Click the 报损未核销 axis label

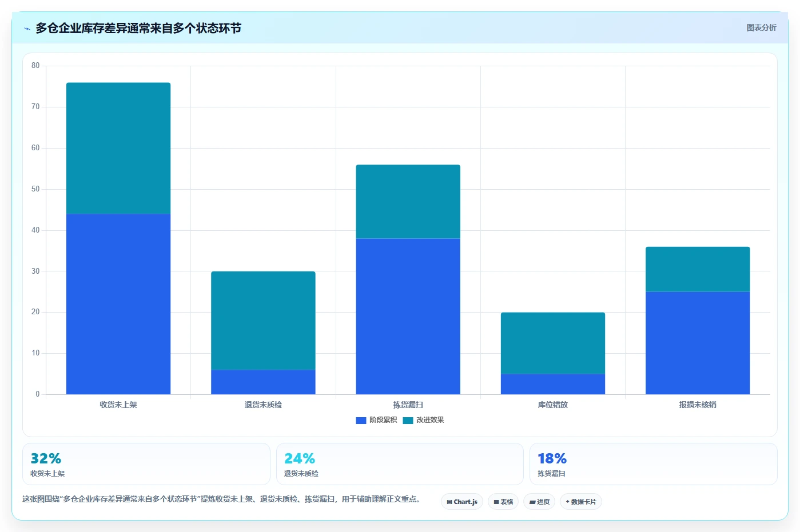698,405
